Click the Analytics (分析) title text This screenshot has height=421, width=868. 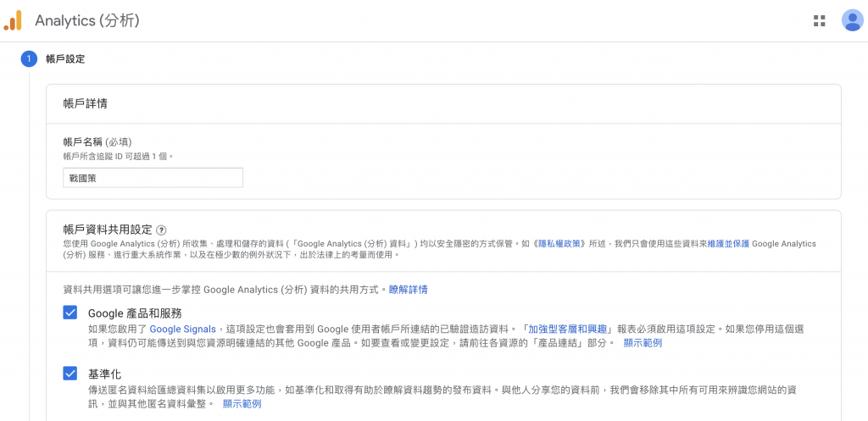pyautogui.click(x=87, y=21)
